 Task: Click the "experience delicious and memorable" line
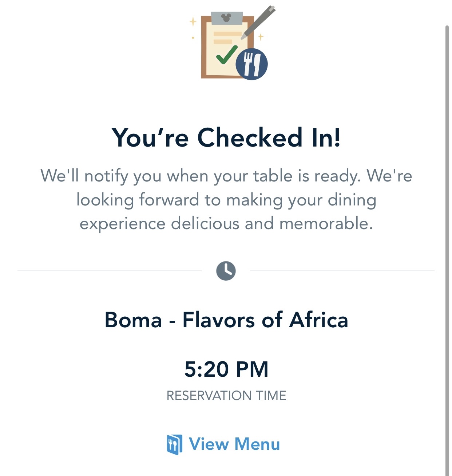tap(226, 223)
